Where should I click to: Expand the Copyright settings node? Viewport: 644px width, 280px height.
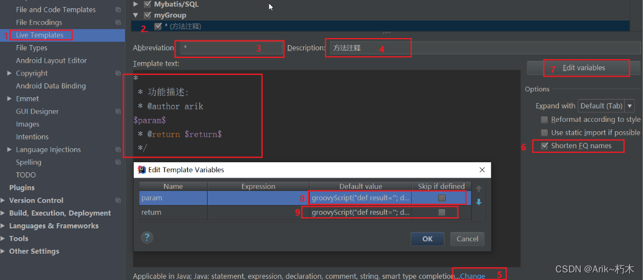9,73
